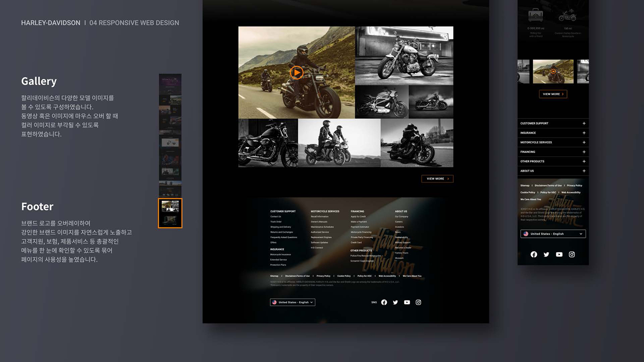Open Instagram from the mobile footer
The width and height of the screenshot is (644, 362).
[x=572, y=254]
